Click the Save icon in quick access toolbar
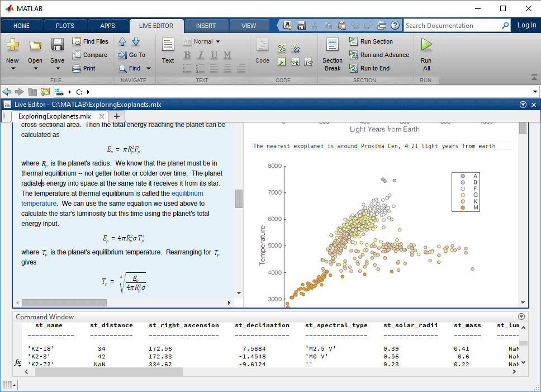This screenshot has height=392, width=541. pyautogui.click(x=301, y=25)
